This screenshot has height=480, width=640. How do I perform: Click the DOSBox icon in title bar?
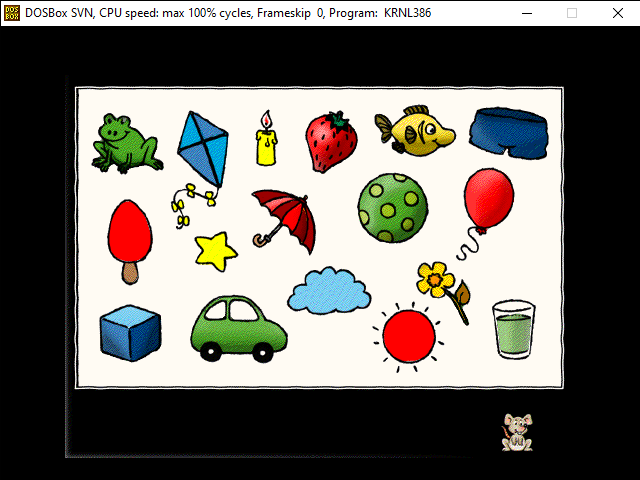tap(12, 13)
